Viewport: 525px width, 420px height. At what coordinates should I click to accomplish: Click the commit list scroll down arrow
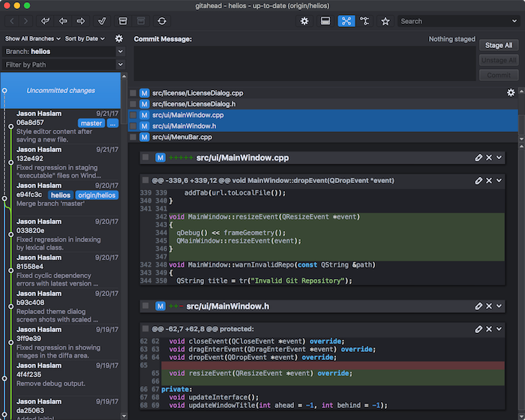point(124,416)
